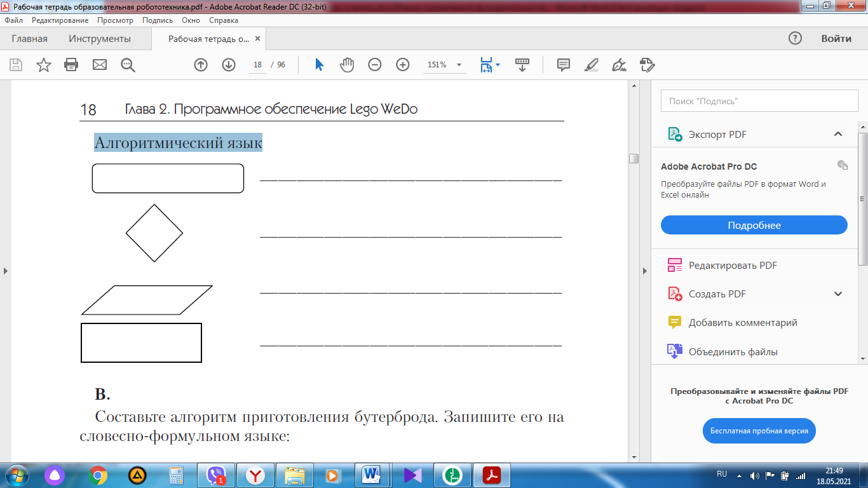This screenshot has height=488, width=868.
Task: Open the Справка menu
Action: click(x=224, y=20)
